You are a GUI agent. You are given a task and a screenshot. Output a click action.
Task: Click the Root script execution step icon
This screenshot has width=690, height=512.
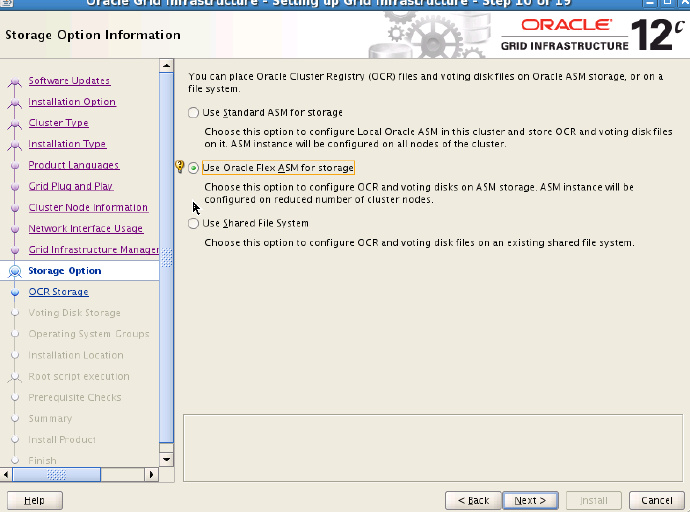pyautogui.click(x=15, y=377)
